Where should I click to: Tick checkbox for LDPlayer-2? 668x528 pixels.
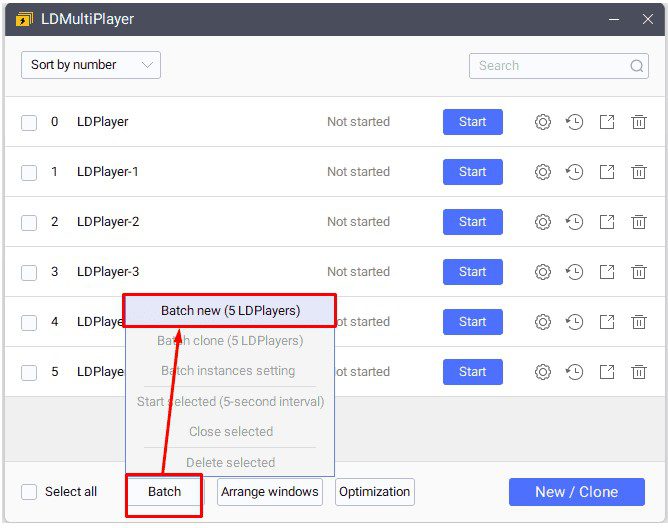pyautogui.click(x=29, y=222)
